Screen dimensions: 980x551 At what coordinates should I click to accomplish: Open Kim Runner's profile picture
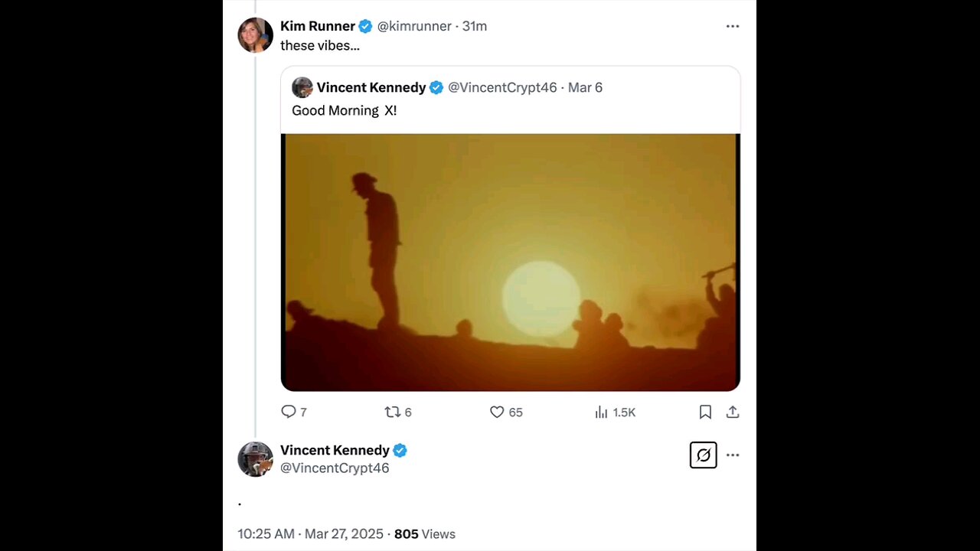[255, 35]
